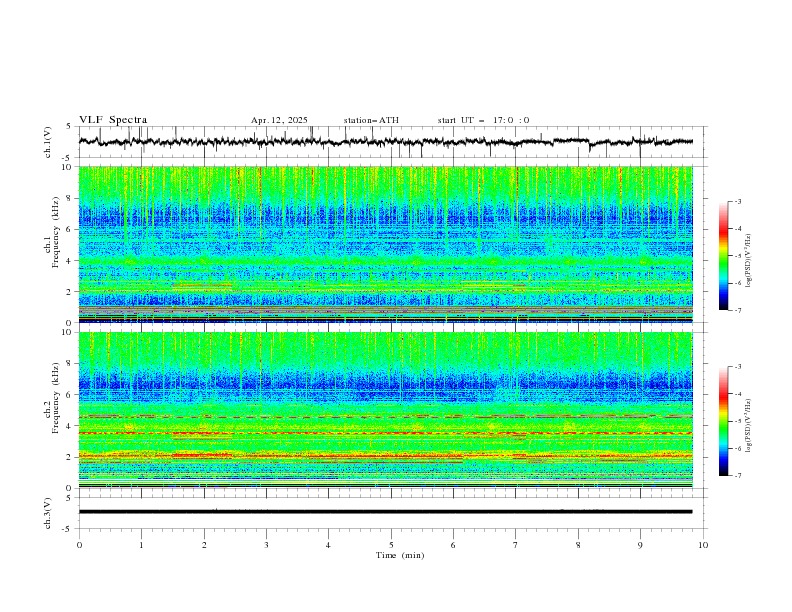The height and width of the screenshot is (612, 792).
Task: Click the "4" kHz tick on ch.2 spectrogram
Action: [70, 426]
